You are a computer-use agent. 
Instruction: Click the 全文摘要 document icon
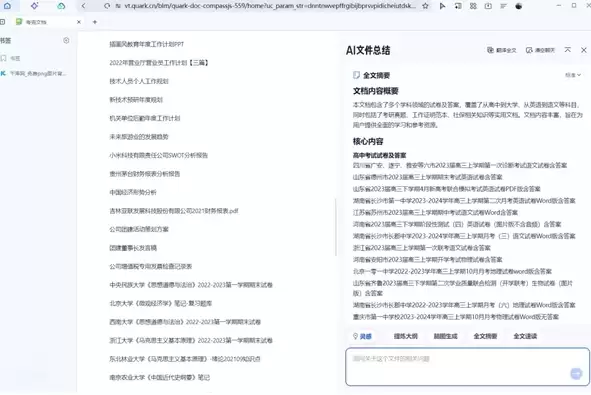(356, 75)
